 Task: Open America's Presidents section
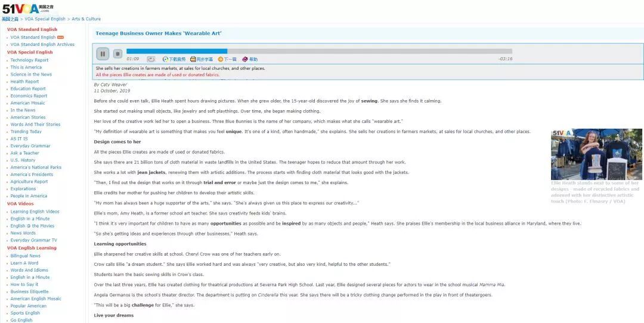(x=32, y=175)
